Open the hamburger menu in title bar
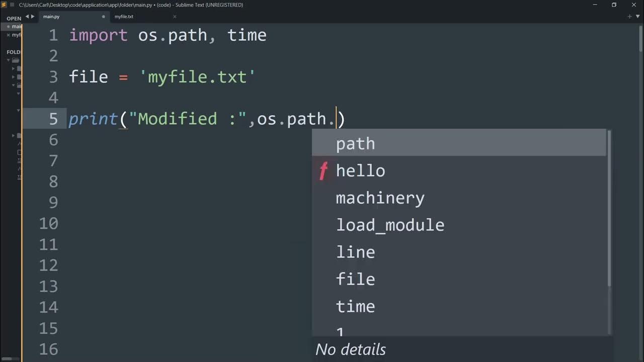This screenshot has width=644, height=362. 12,5
